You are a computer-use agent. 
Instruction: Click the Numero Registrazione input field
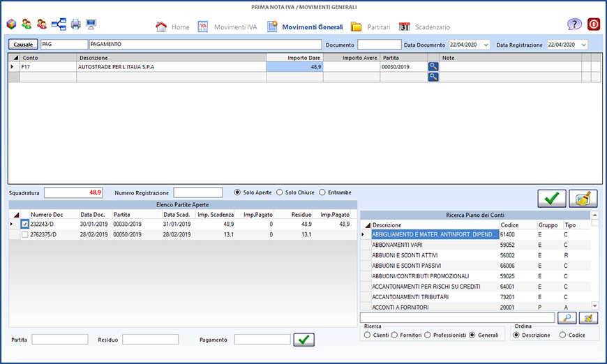pos(197,192)
